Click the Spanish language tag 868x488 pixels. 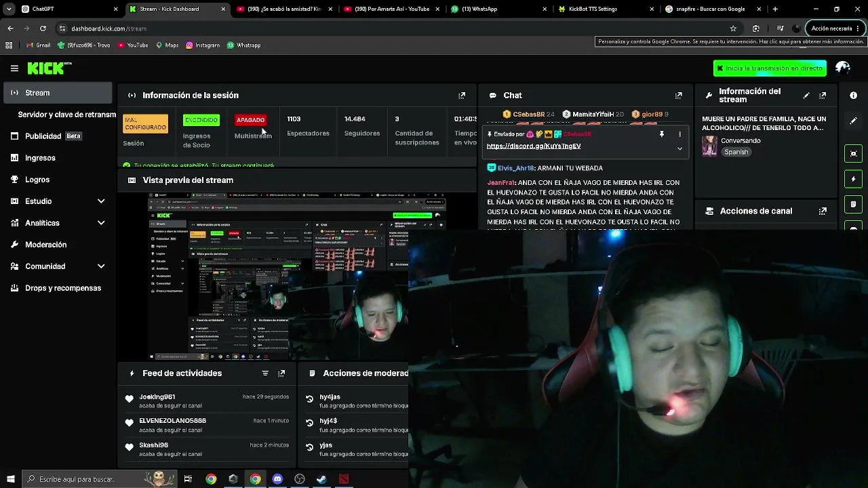(736, 152)
